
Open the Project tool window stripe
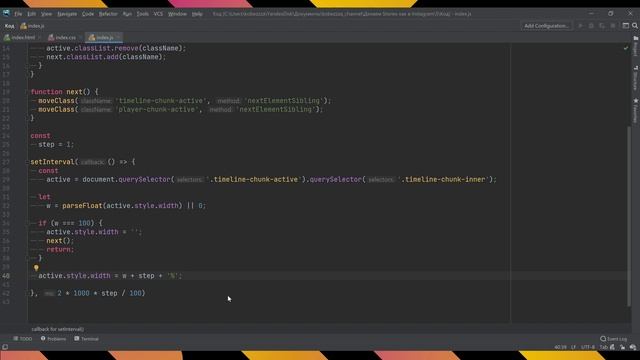[x=636, y=46]
